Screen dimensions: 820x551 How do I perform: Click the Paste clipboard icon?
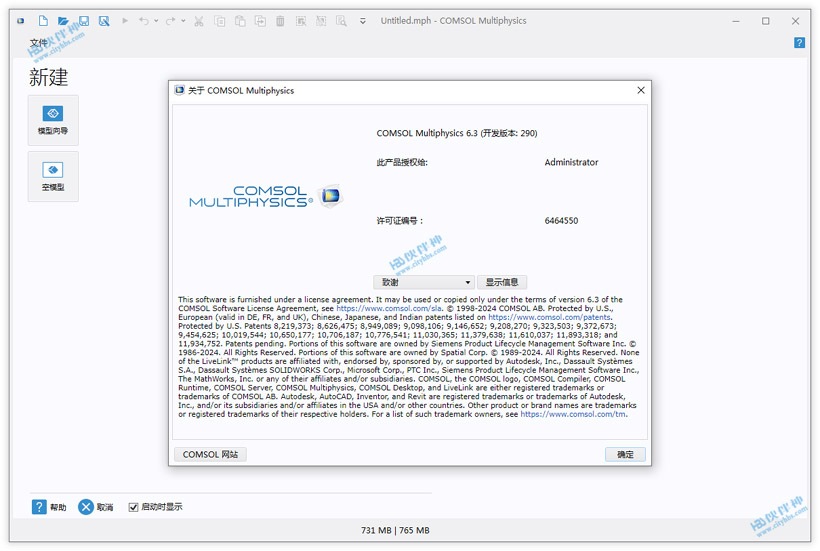(240, 21)
